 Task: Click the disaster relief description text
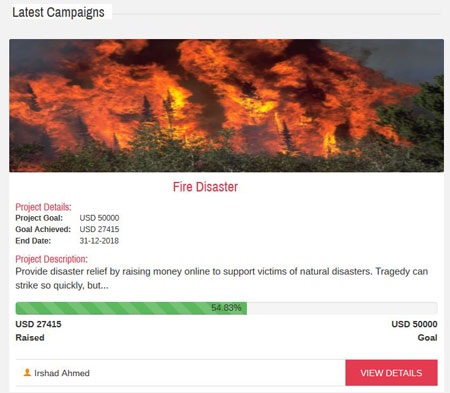[222, 278]
